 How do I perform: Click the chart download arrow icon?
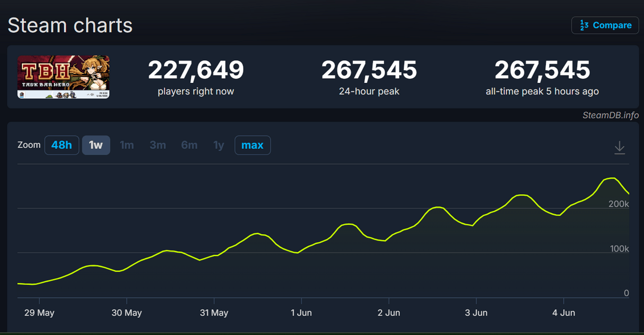click(620, 148)
